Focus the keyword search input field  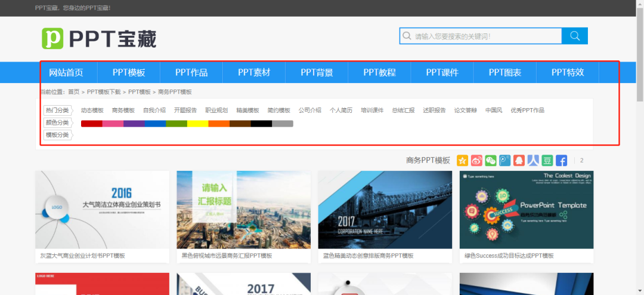[x=481, y=36]
